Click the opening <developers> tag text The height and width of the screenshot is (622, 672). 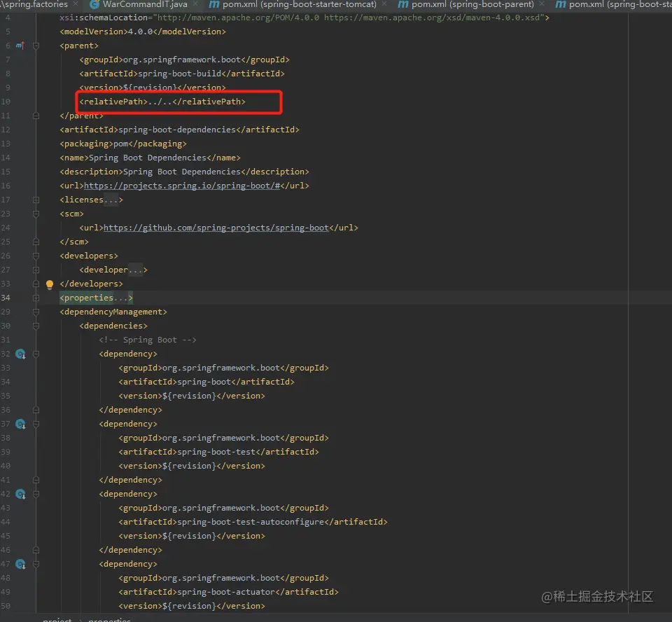point(89,256)
